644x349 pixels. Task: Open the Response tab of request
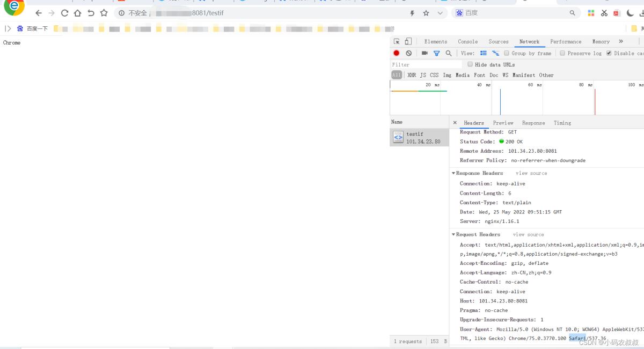[x=533, y=123]
